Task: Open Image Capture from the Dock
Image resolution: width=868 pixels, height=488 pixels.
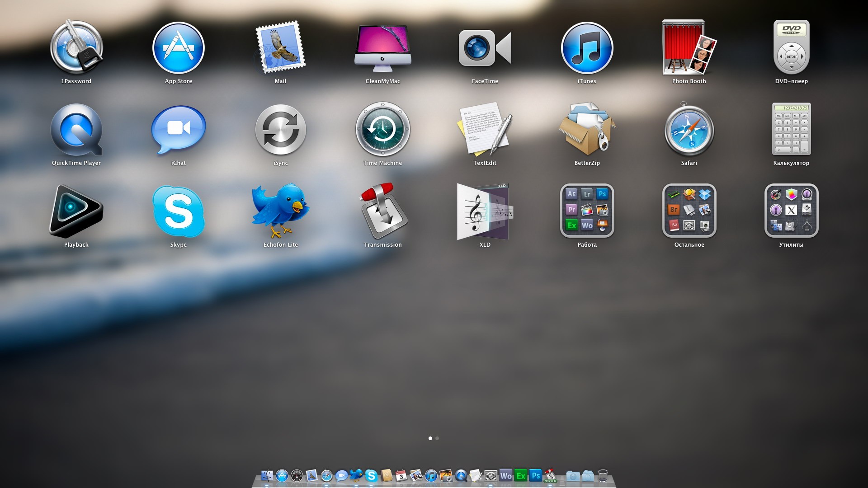Action: click(x=446, y=475)
